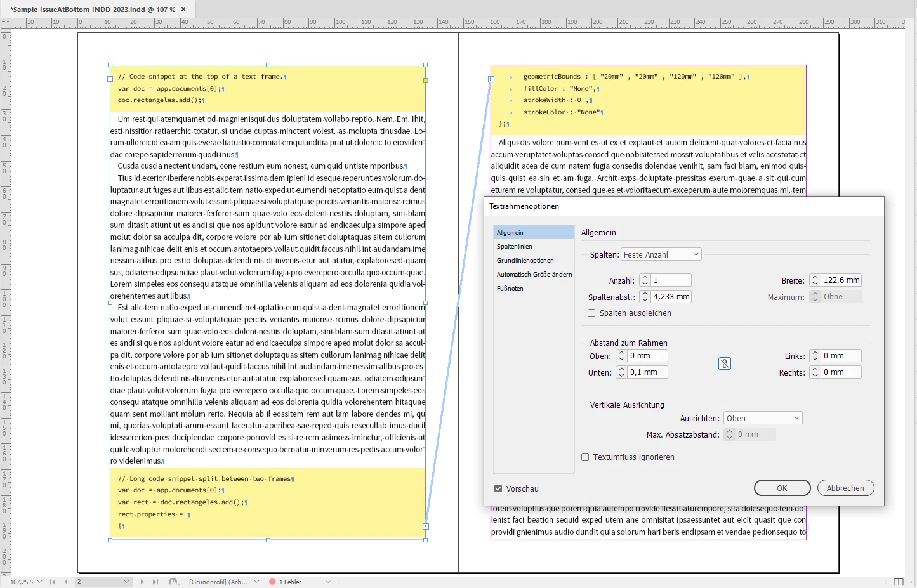Click the Spaltenabst. field showing 4,233 mm
The height and width of the screenshot is (588, 917).
coord(671,297)
